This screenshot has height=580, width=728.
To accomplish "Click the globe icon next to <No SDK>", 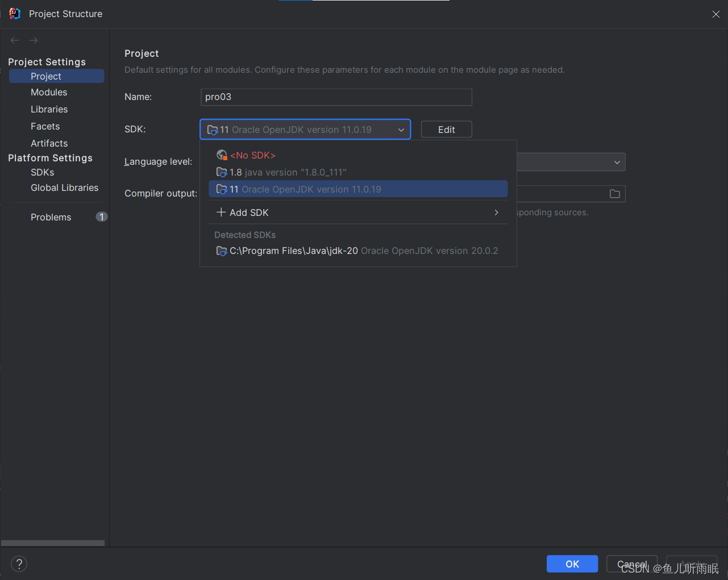I will click(222, 154).
